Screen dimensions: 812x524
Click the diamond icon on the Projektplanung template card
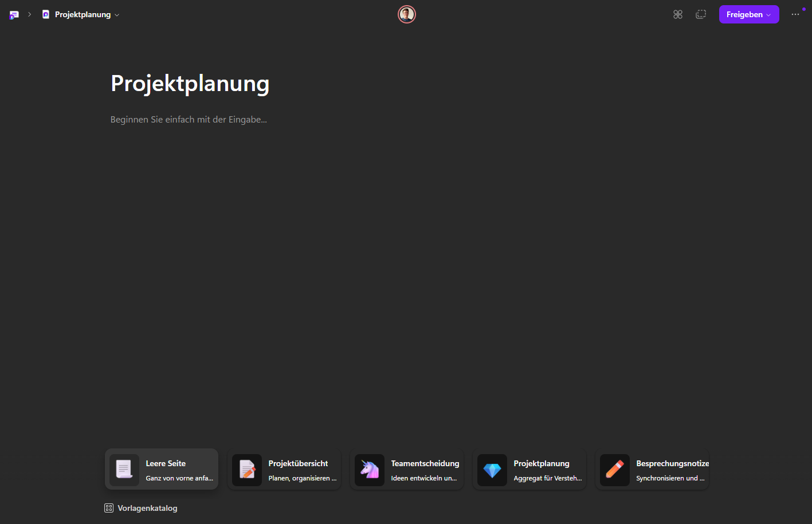point(492,470)
